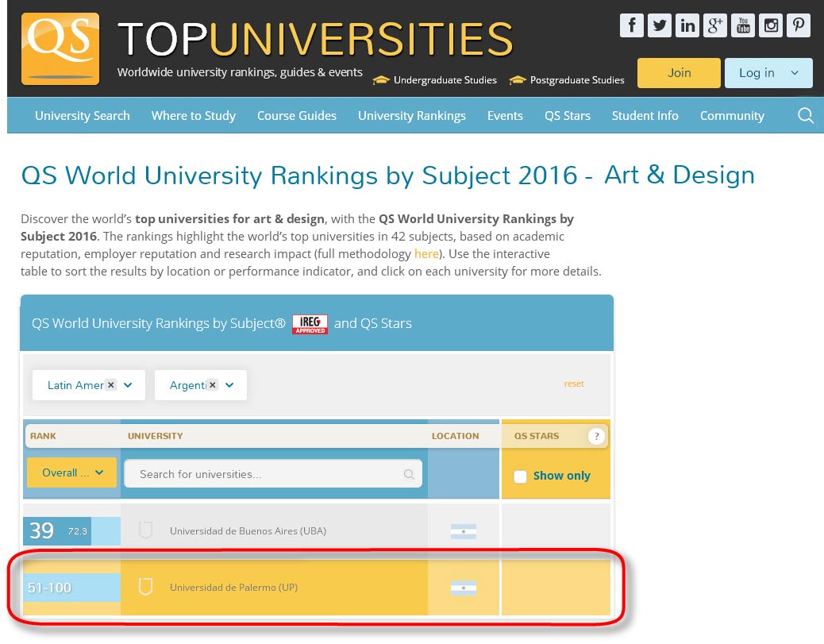Click the UNIVERSITY column header
The height and width of the screenshot is (644, 824).
[156, 436]
